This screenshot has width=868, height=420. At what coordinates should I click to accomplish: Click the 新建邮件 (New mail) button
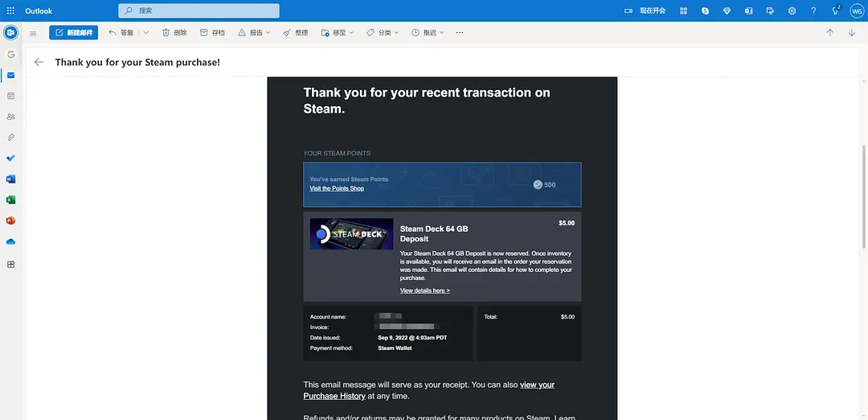73,33
